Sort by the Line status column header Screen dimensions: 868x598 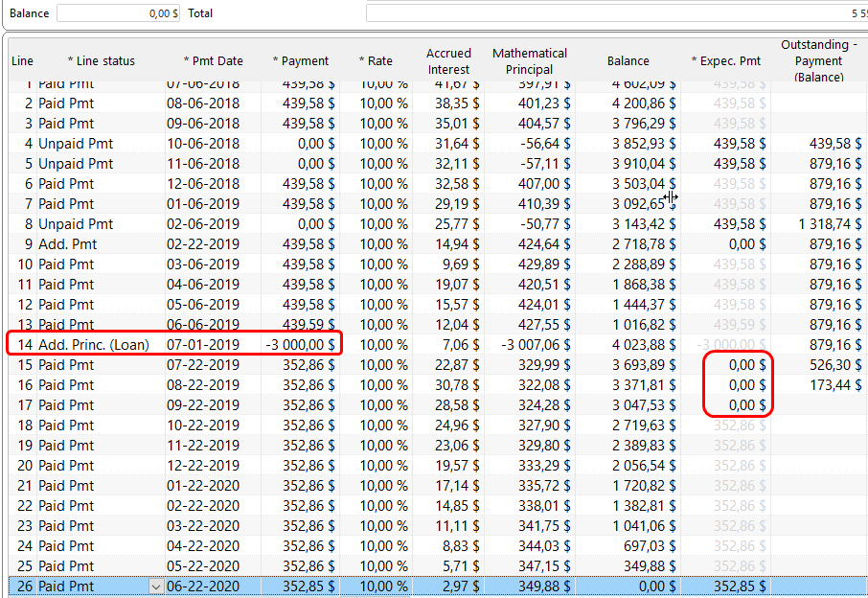tap(102, 61)
